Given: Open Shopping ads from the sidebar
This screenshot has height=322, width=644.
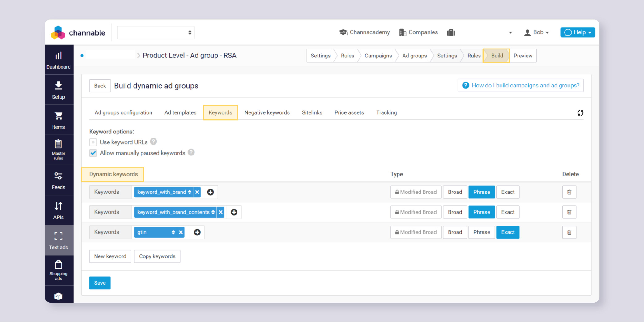Looking at the screenshot, I should tap(58, 270).
